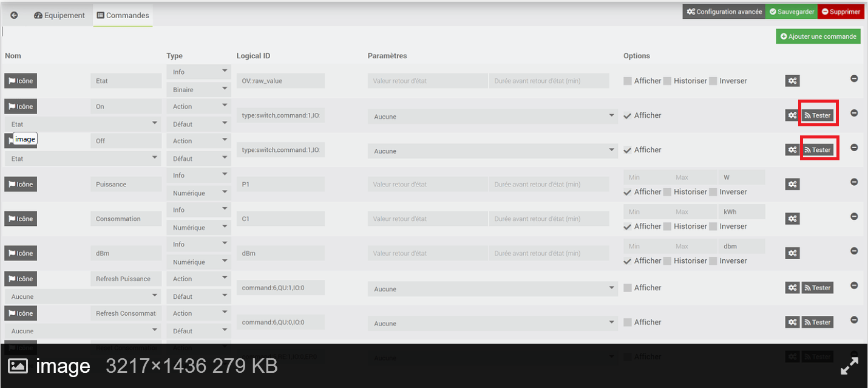Click the Icône button for Puissance

pos(21,184)
